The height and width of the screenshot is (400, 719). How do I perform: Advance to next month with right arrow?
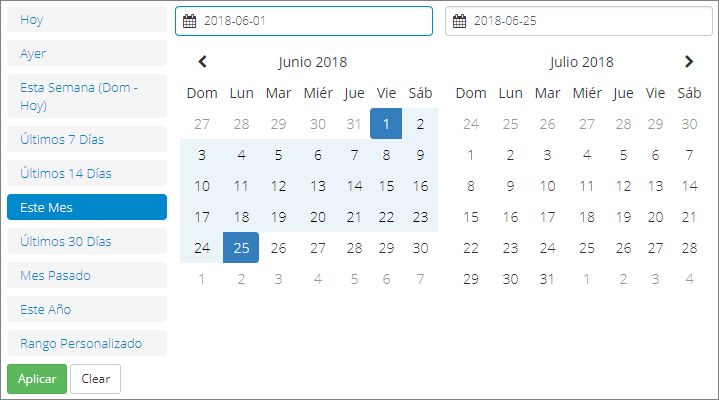click(x=689, y=61)
